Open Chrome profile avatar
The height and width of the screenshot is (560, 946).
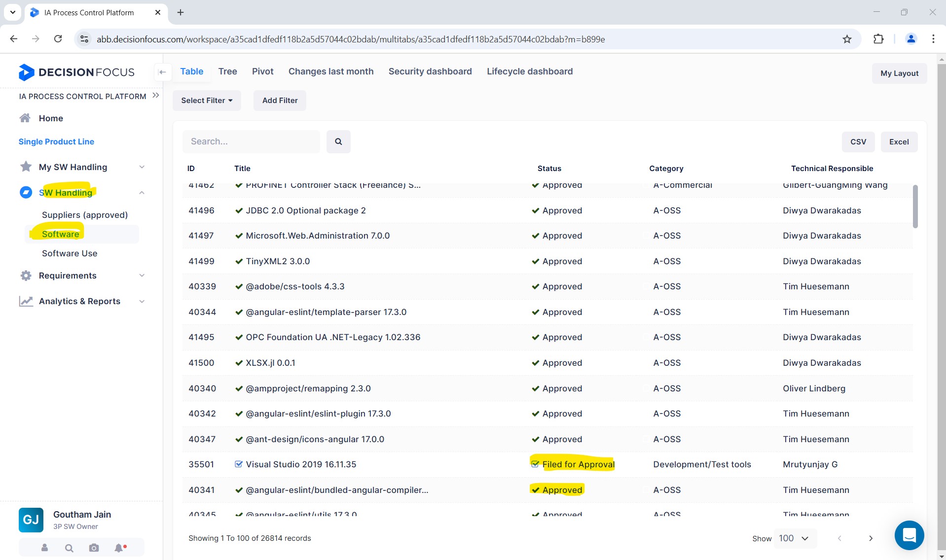click(x=911, y=39)
